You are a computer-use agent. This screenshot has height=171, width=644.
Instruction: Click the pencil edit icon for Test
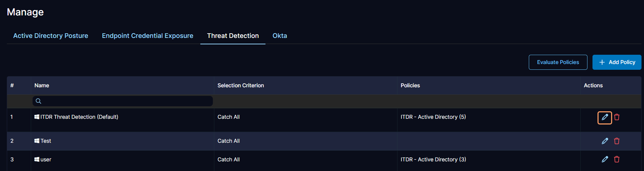coord(605,141)
